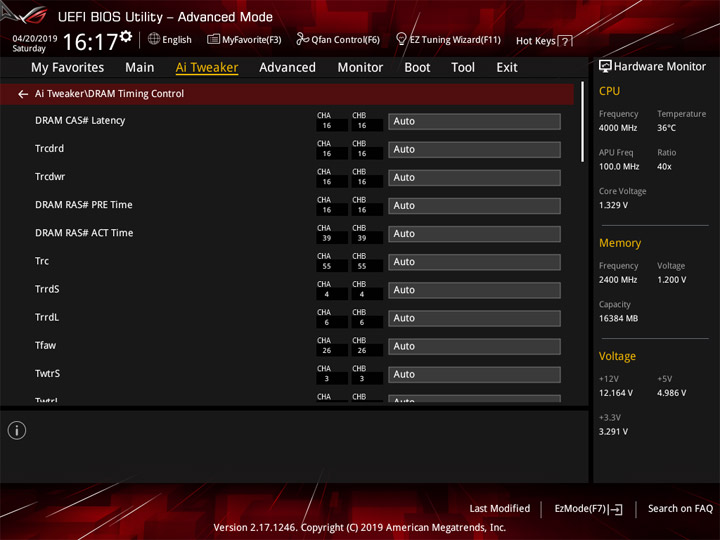Click the 2400 MHz memory frequency value
Image resolution: width=720 pixels, height=540 pixels.
pyautogui.click(x=618, y=280)
